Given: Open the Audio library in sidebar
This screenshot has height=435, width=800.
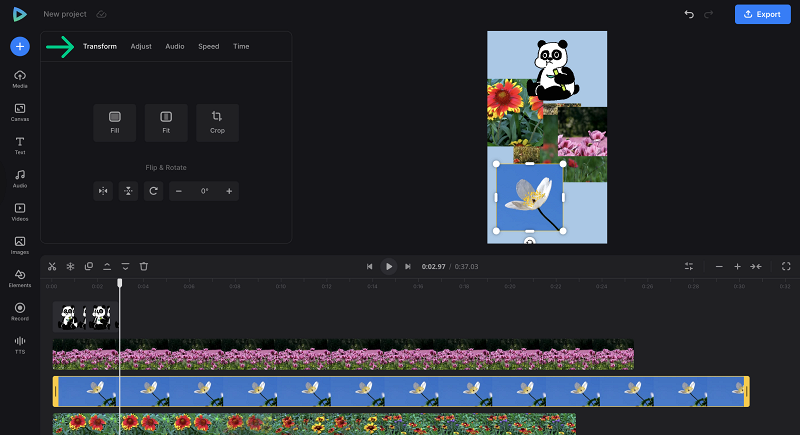Looking at the screenshot, I should coord(20,178).
